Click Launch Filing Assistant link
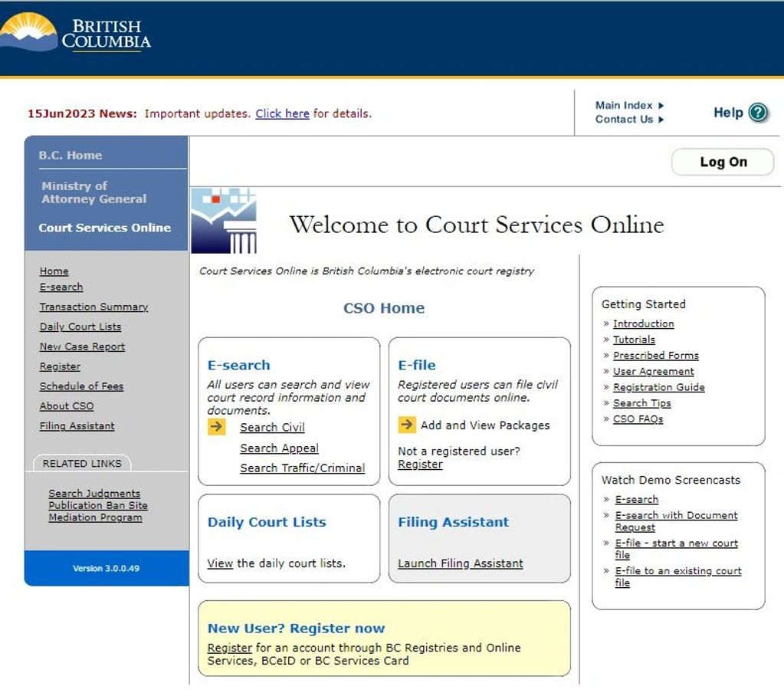The height and width of the screenshot is (696, 784). (x=460, y=563)
